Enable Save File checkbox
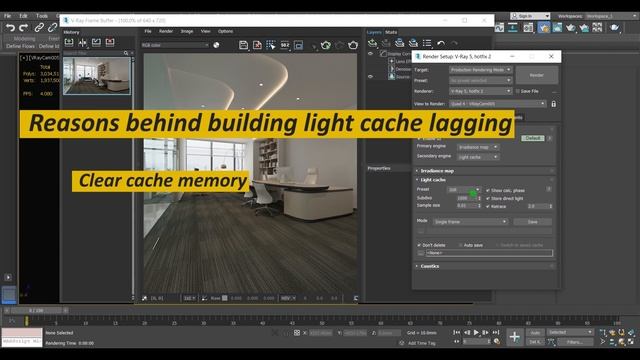The width and height of the screenshot is (640, 360). (x=518, y=91)
